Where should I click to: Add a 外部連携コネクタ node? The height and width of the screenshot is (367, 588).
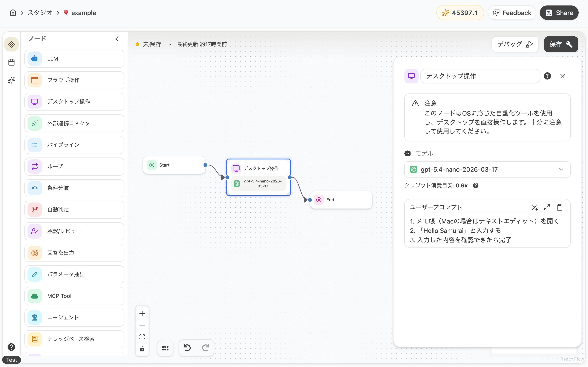click(75, 123)
